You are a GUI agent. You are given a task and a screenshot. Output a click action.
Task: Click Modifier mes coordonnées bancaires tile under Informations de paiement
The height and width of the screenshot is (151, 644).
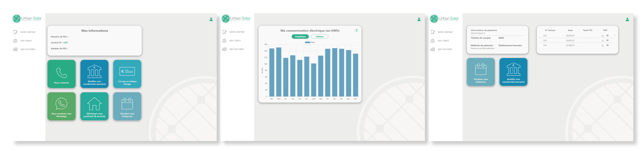513,72
